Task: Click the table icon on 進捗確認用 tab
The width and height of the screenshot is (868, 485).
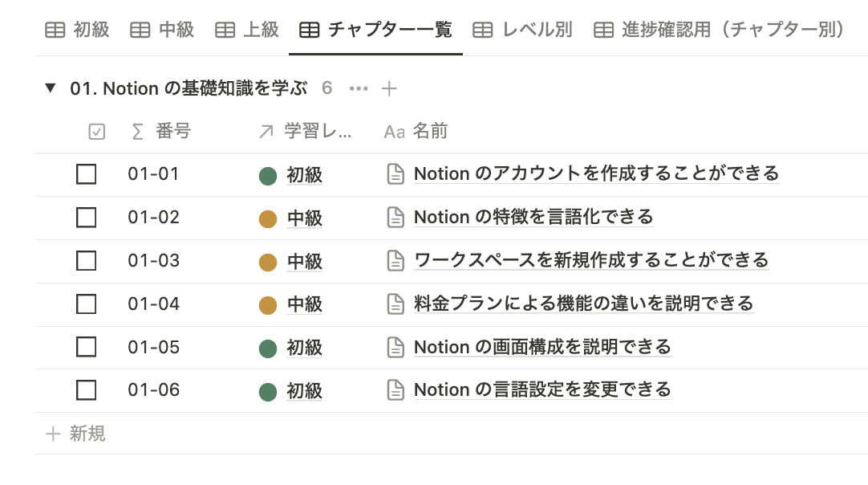Action: [603, 30]
